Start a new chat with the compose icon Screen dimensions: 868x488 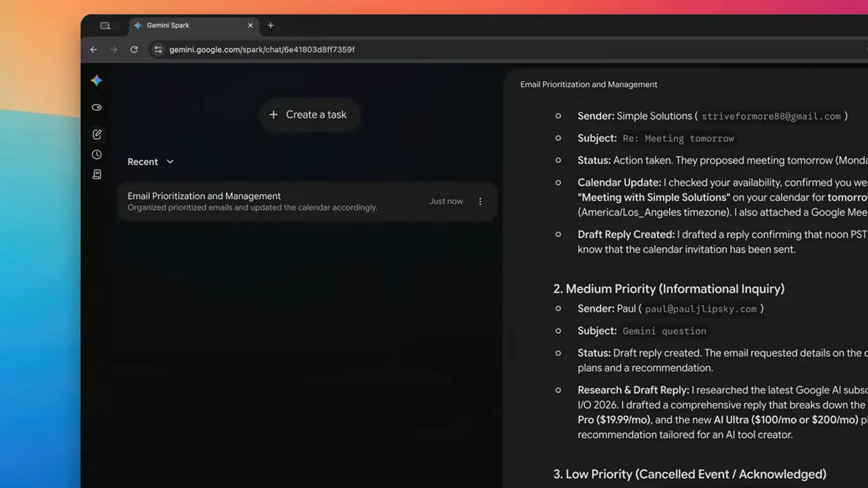coord(97,134)
